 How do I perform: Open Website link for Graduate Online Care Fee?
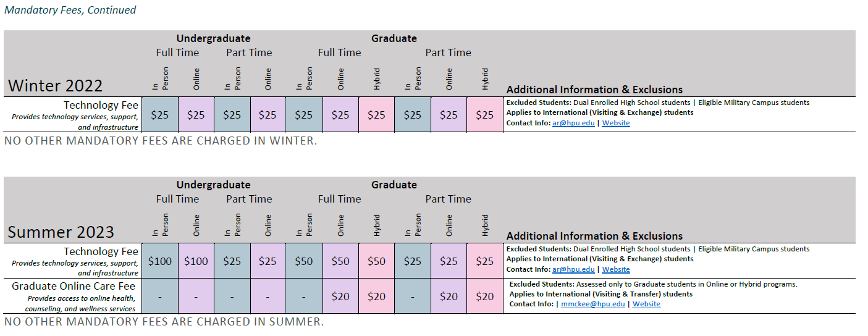coord(646,304)
